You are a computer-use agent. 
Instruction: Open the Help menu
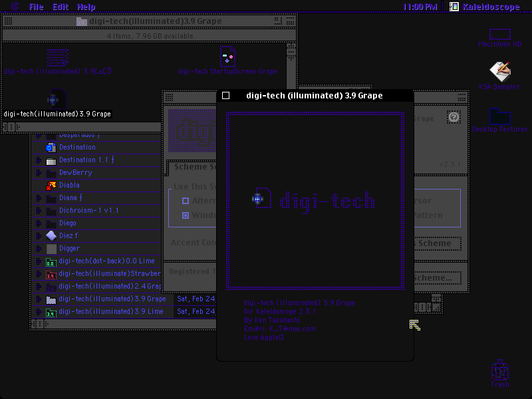tap(86, 7)
